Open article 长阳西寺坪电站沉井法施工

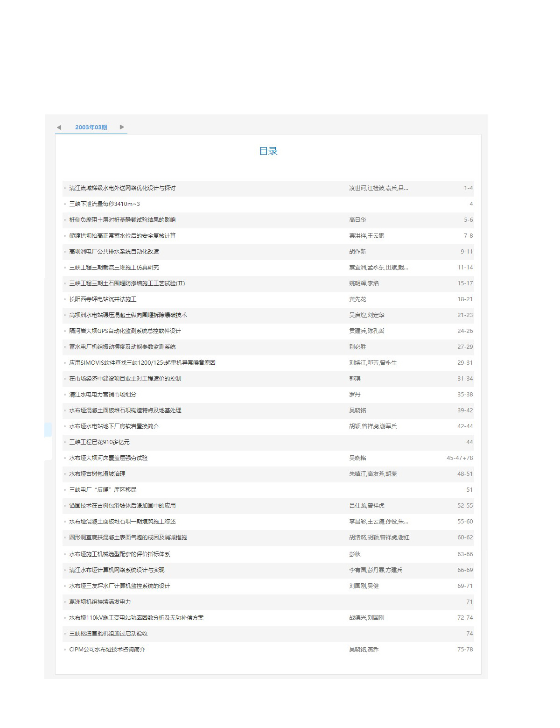pyautogui.click(x=103, y=299)
